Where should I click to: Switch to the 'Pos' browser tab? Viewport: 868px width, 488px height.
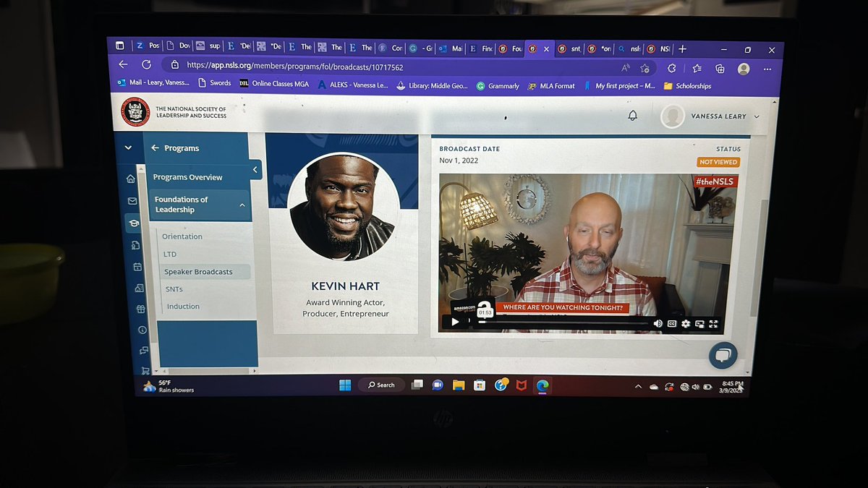click(148, 46)
